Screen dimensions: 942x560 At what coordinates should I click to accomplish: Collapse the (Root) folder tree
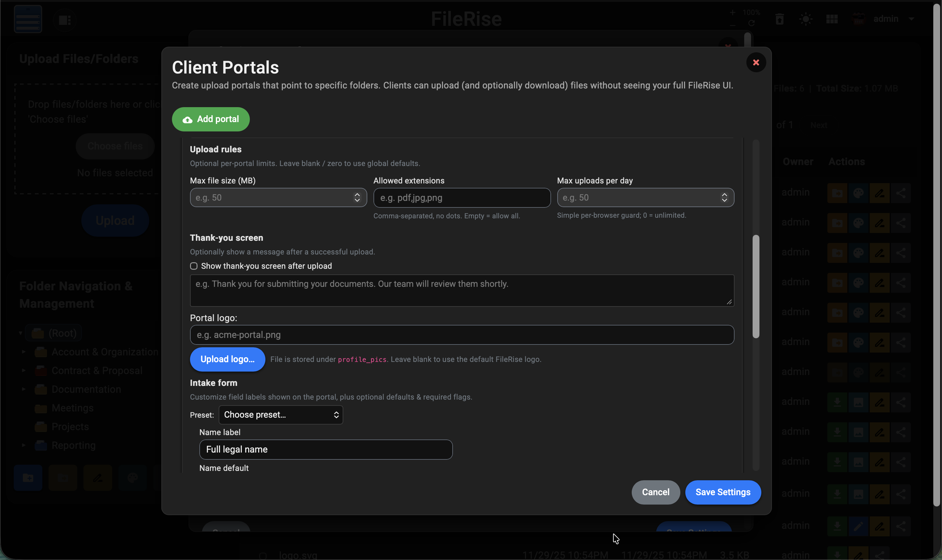(x=21, y=332)
